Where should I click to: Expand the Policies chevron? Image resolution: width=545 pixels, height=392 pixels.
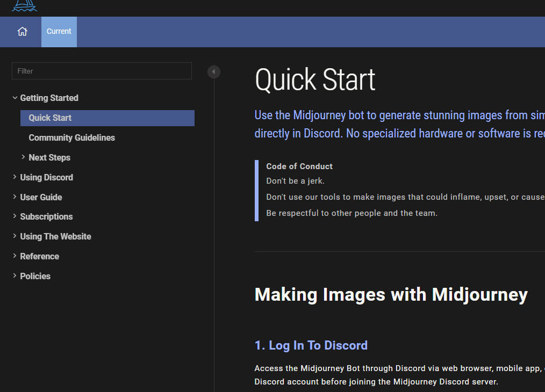click(15, 275)
